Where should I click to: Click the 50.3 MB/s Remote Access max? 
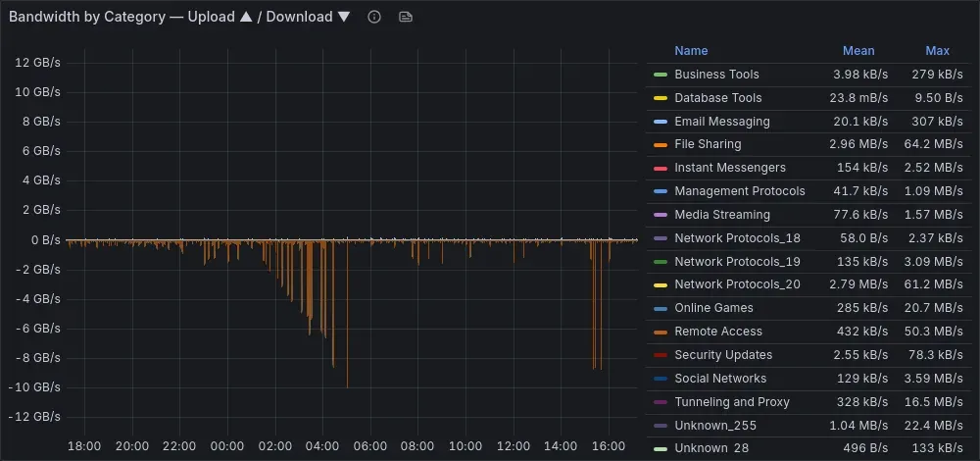[x=933, y=332]
